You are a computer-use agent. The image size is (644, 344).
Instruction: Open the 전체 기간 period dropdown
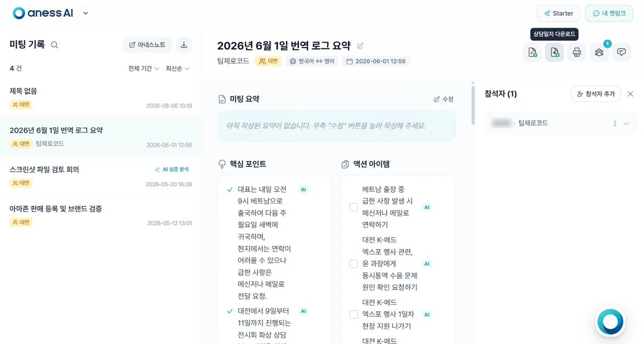(x=144, y=68)
